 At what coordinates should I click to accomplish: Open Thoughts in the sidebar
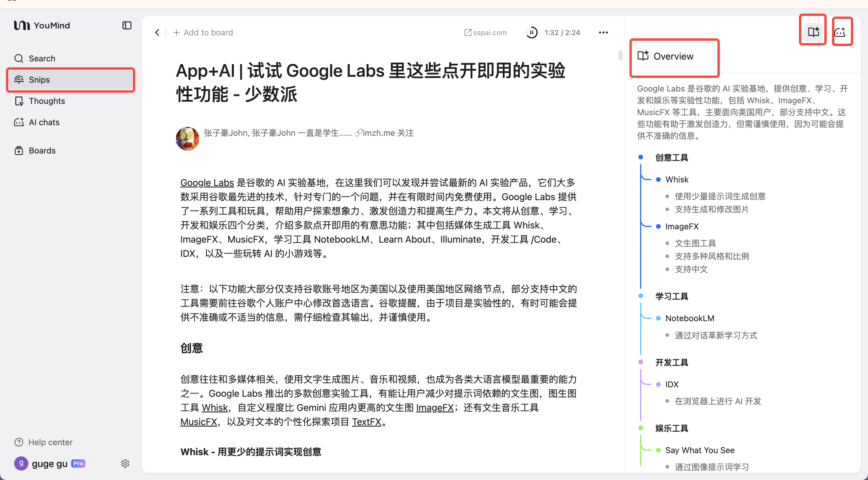pos(71,101)
